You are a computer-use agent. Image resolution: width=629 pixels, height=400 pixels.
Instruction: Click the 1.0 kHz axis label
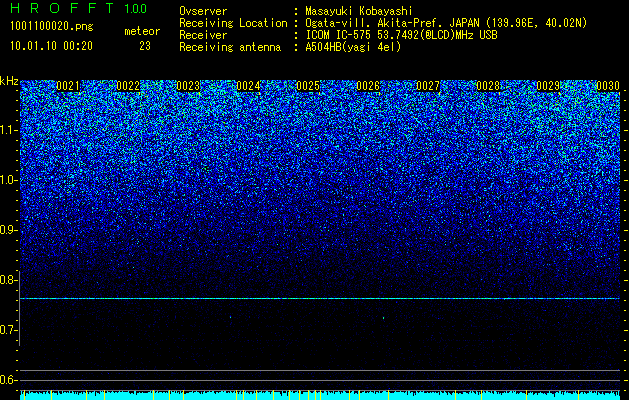click(x=9, y=180)
